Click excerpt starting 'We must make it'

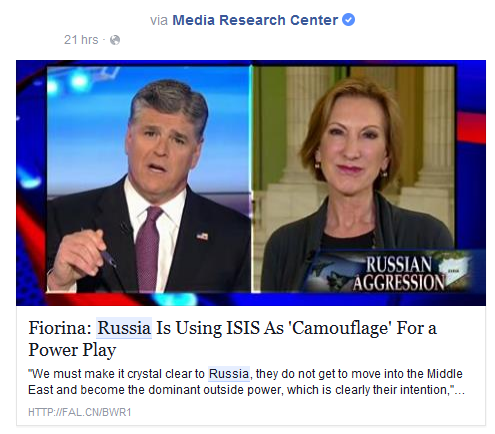(245, 374)
